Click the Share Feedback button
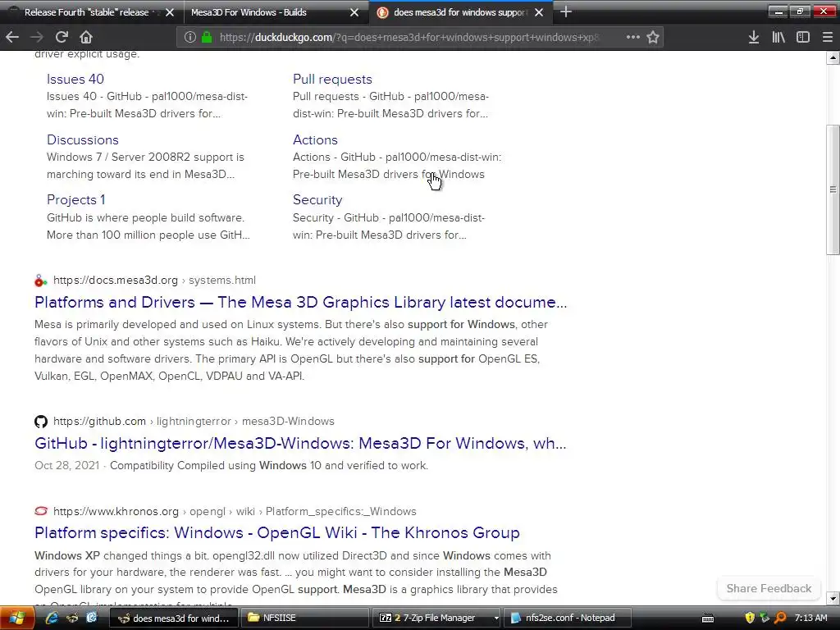 [769, 588]
